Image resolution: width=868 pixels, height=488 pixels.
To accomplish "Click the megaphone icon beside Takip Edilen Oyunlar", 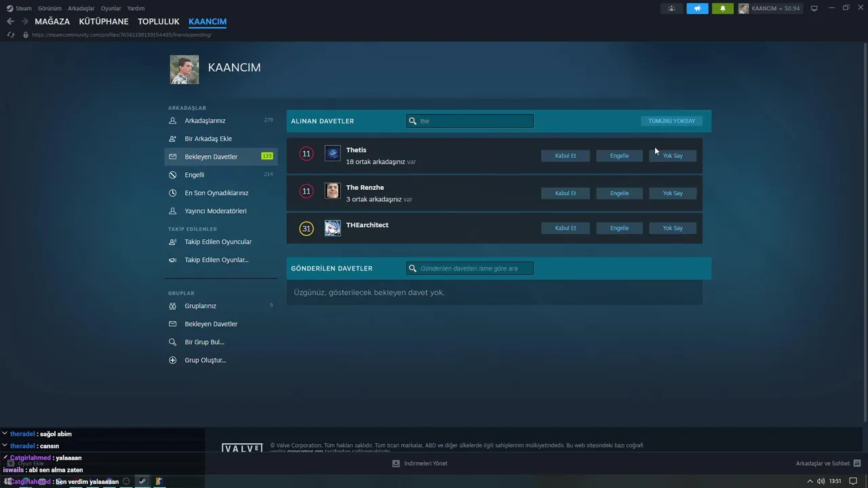I will tap(172, 260).
